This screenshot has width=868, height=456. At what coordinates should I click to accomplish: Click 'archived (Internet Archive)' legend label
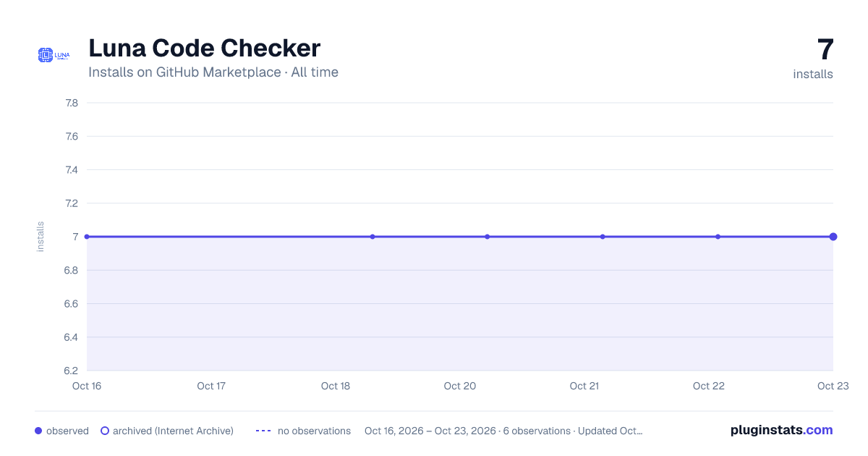(x=173, y=431)
